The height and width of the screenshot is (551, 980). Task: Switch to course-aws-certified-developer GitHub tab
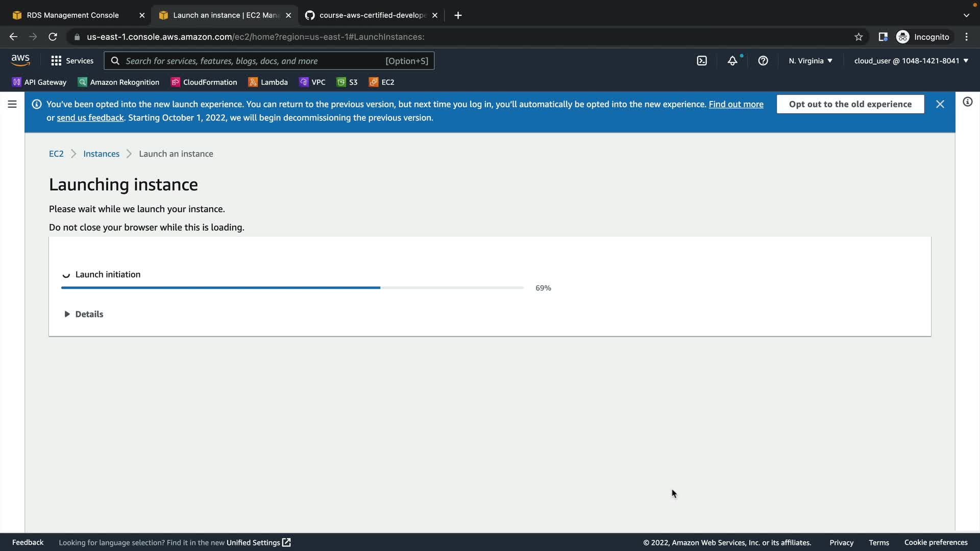(x=372, y=15)
